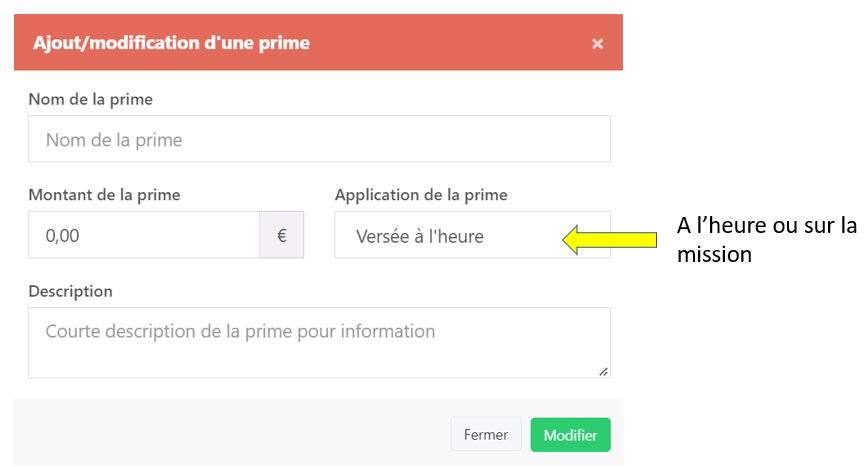Click the amount field showing 0,00
Screen dimensions: 868x467
tap(144, 236)
